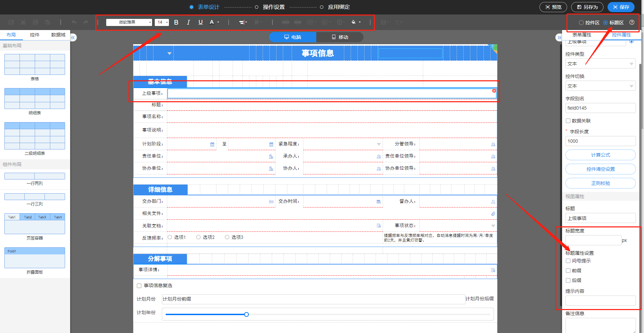This screenshot has height=333, width=644.
Task: Click the undo arrow icon
Action: (74, 22)
